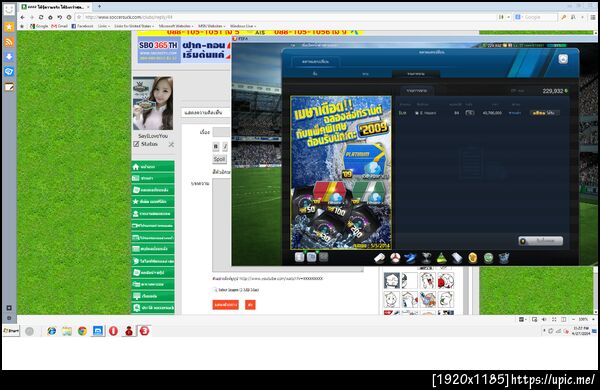This screenshot has height=390, width=600.
Task: Click the yellow action button in the listing row
Action: pos(545,113)
